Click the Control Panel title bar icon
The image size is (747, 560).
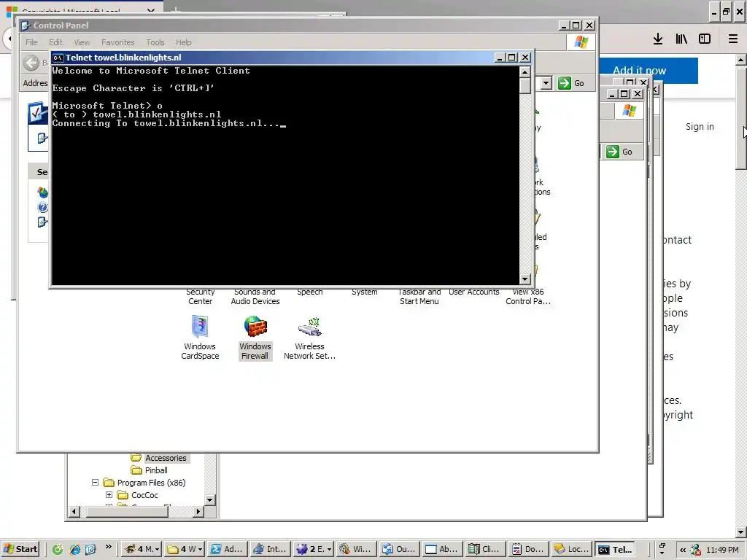tap(26, 26)
